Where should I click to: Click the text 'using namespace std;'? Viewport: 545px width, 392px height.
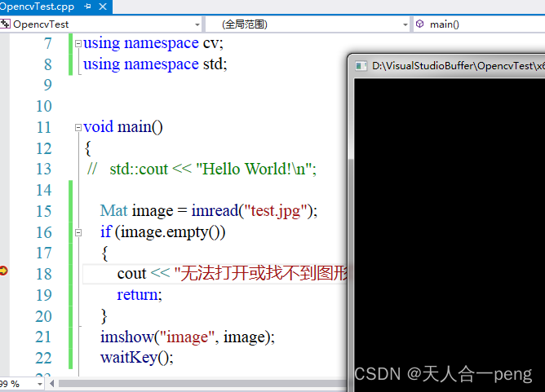[155, 64]
